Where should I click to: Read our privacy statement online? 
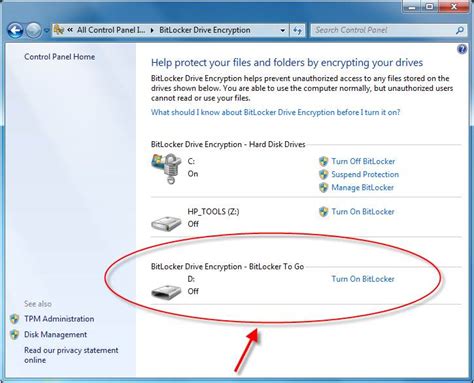[71, 355]
